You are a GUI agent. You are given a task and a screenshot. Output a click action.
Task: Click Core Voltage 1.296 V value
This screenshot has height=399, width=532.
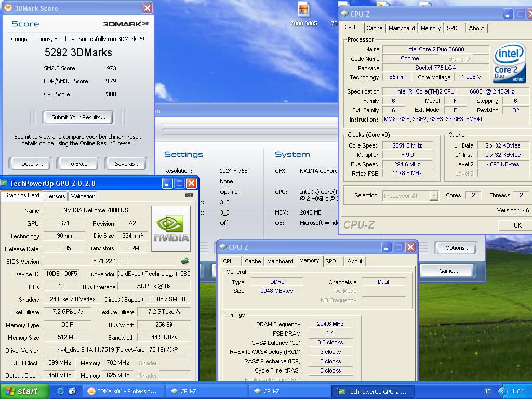click(x=471, y=77)
